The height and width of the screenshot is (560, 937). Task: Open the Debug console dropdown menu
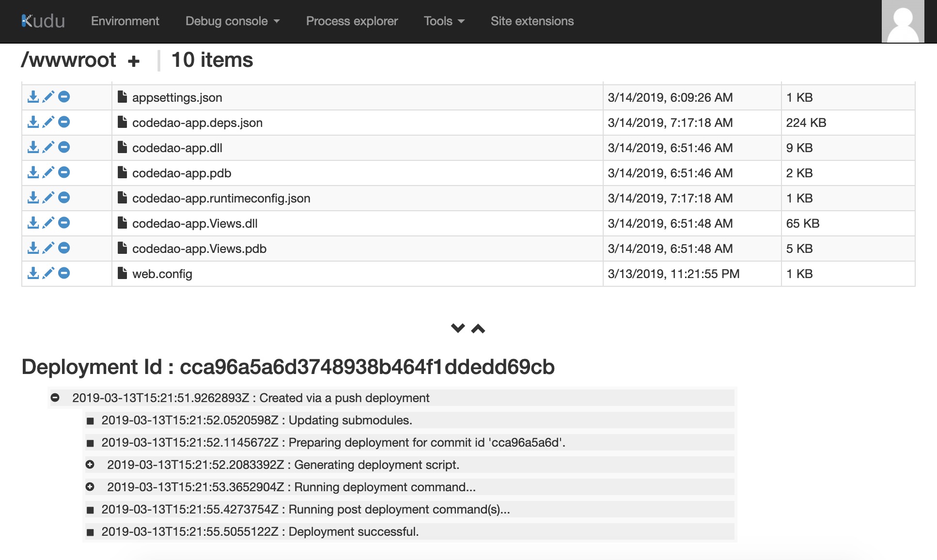click(233, 21)
